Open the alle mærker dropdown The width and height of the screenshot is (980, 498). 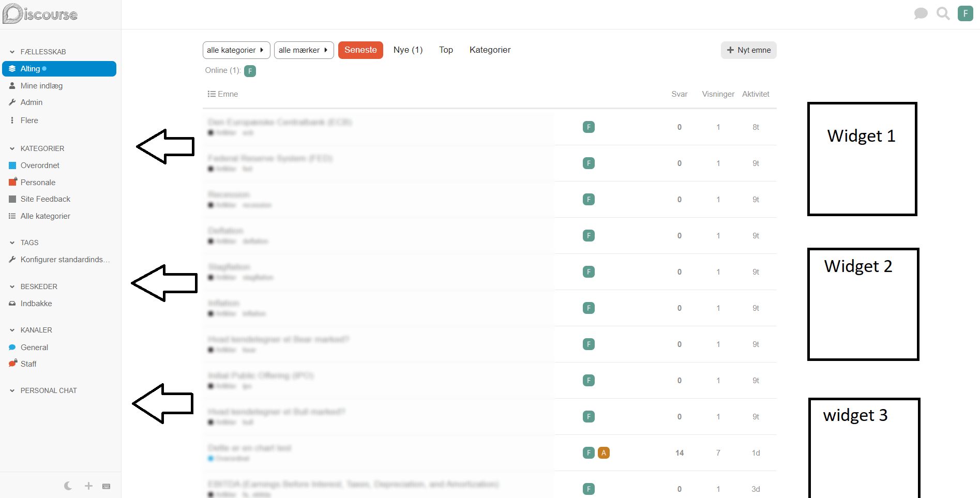tap(304, 50)
